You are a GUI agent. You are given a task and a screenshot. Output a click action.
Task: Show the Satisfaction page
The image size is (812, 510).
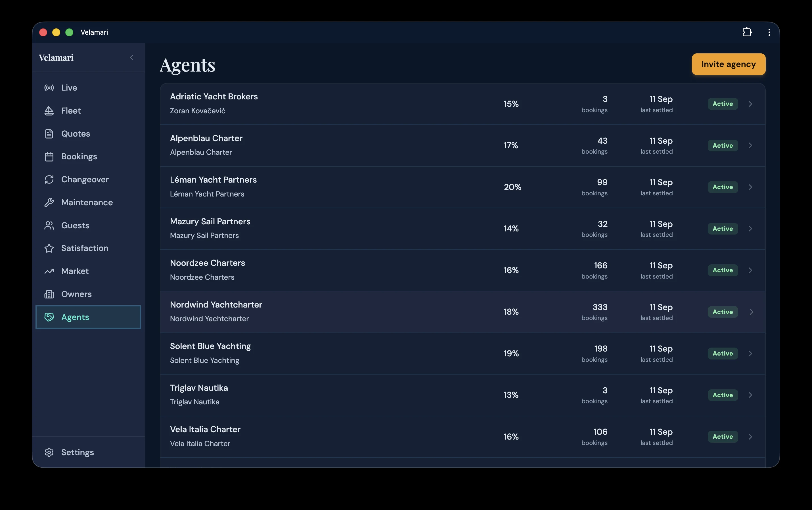coord(88,248)
